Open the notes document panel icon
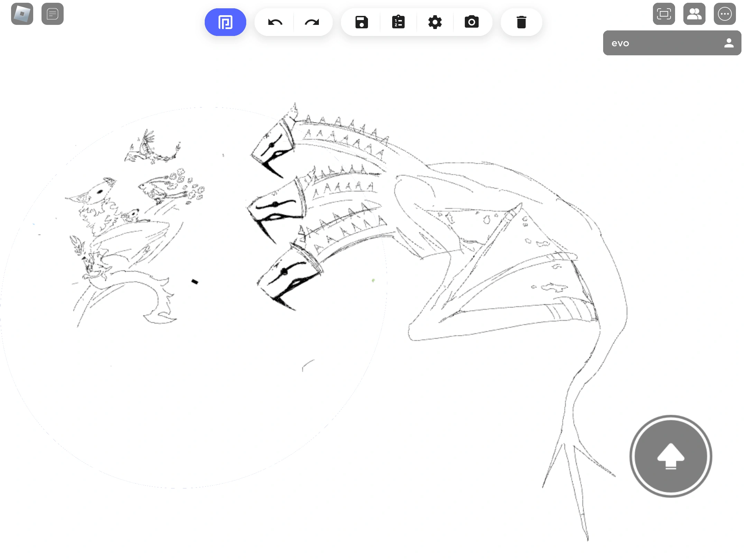 (53, 14)
